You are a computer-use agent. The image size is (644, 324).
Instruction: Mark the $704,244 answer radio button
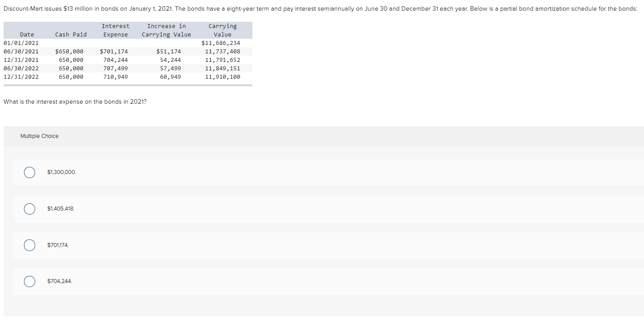point(30,281)
